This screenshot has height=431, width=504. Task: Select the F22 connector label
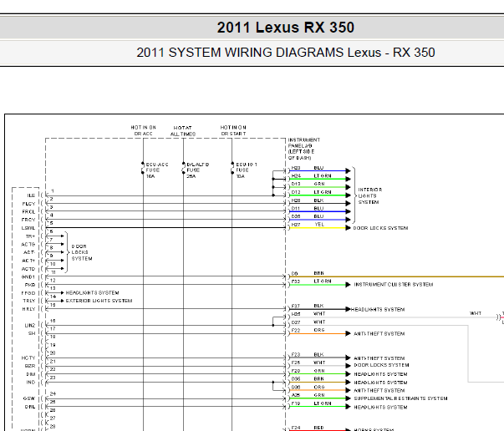pyautogui.click(x=296, y=331)
